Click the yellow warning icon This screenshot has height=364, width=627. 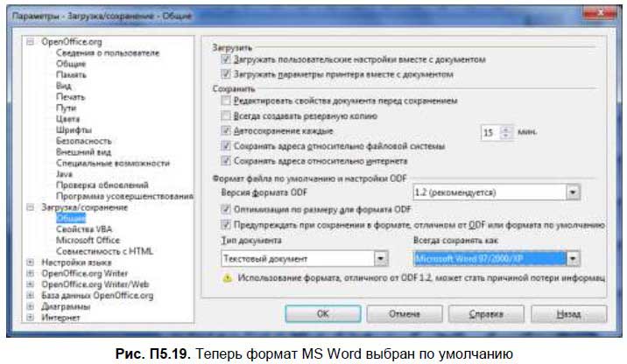pos(227,278)
